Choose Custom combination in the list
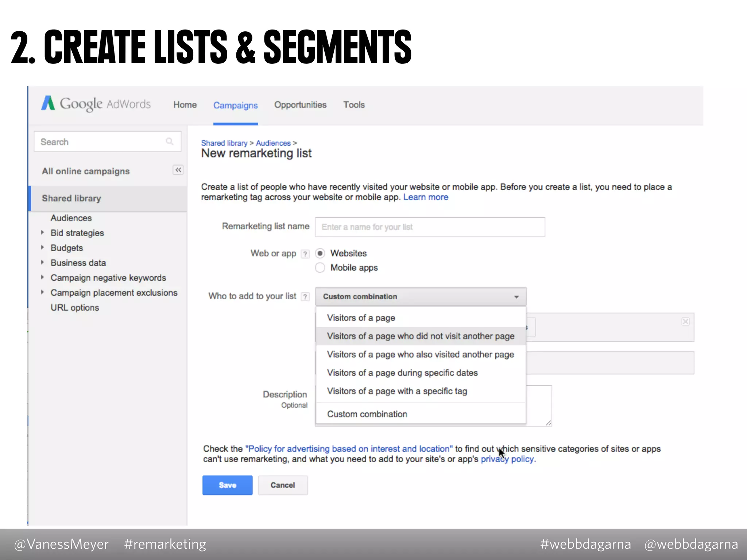747x560 pixels. click(x=421, y=414)
